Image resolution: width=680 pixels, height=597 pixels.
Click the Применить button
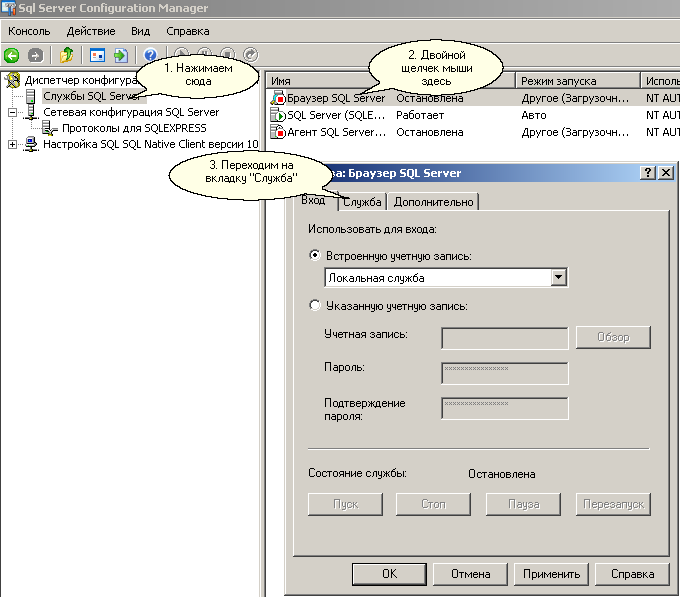[549, 574]
